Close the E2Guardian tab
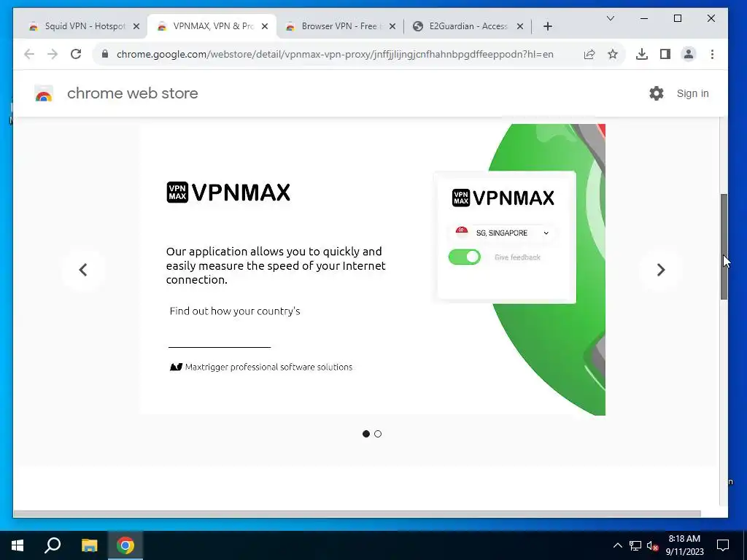The image size is (747, 560). (x=520, y=26)
